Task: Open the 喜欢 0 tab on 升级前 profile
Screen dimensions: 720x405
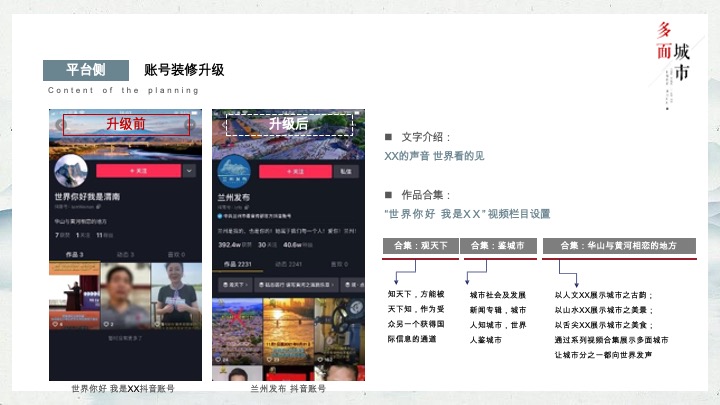Action: (x=176, y=254)
